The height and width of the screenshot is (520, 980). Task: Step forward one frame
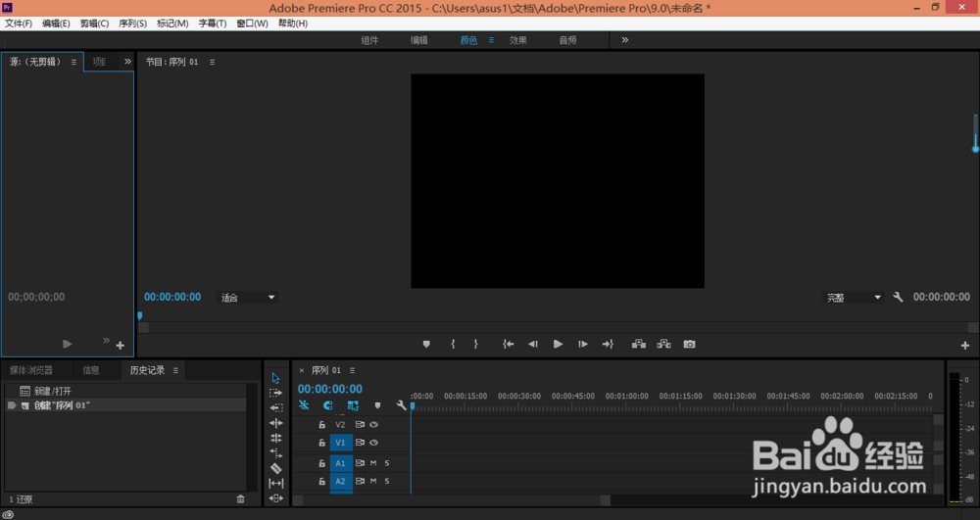coord(583,344)
